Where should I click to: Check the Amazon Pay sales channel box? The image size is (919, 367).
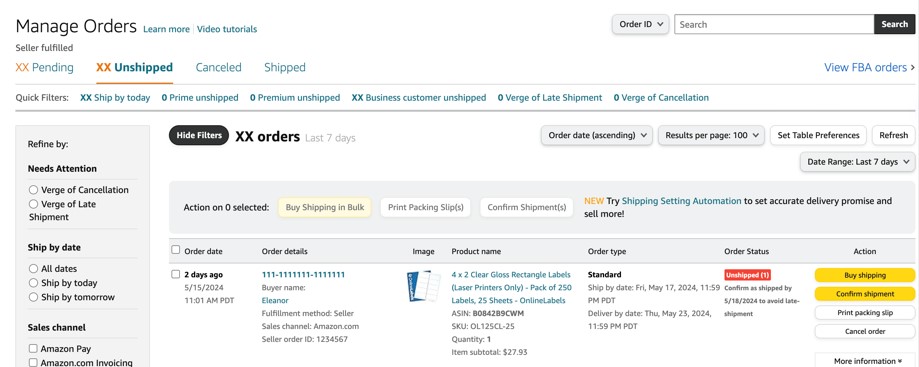(33, 349)
